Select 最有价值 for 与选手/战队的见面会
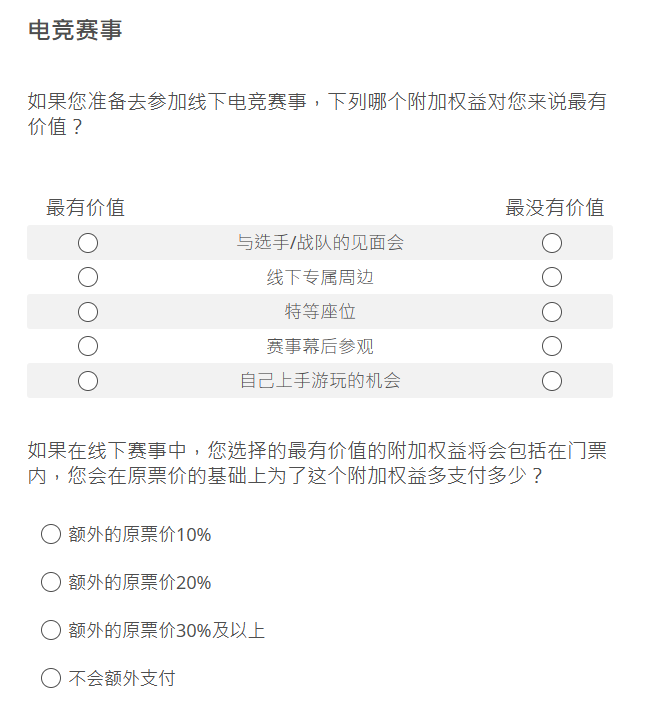 point(88,243)
